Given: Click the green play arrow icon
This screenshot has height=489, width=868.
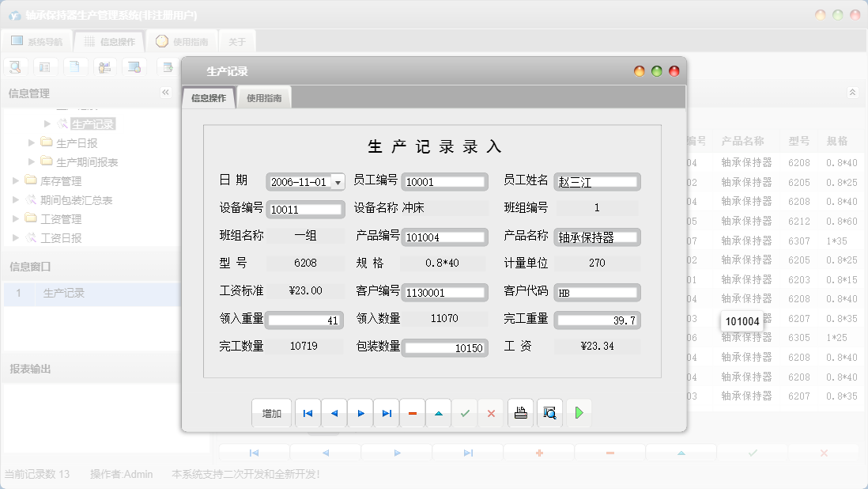Looking at the screenshot, I should click(x=579, y=413).
